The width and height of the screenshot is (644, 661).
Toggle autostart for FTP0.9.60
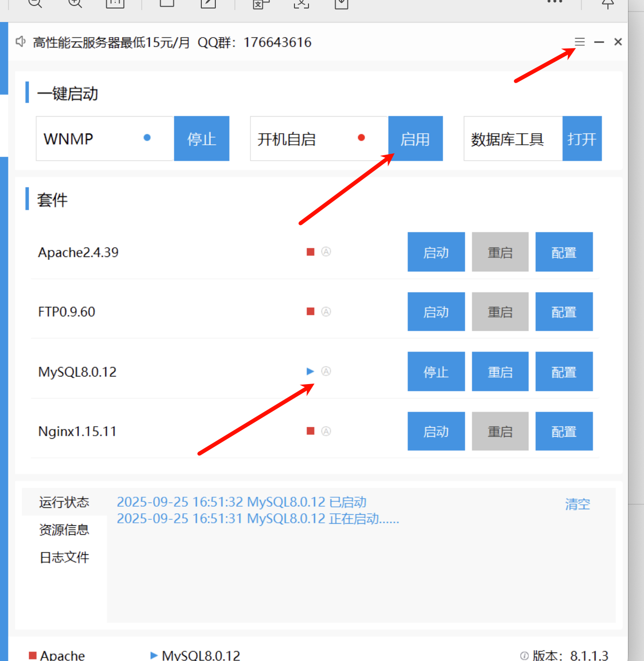point(326,311)
